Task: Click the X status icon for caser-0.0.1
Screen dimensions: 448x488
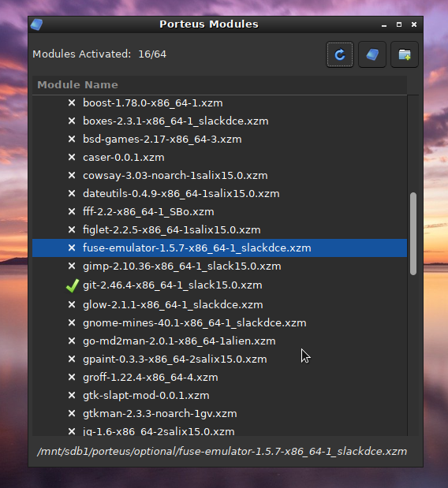Action: tap(72, 157)
